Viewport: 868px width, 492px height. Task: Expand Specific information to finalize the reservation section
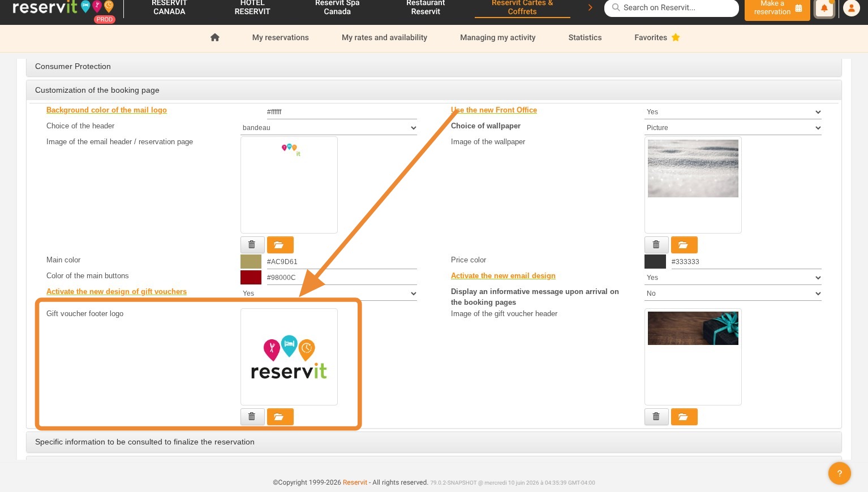point(434,442)
